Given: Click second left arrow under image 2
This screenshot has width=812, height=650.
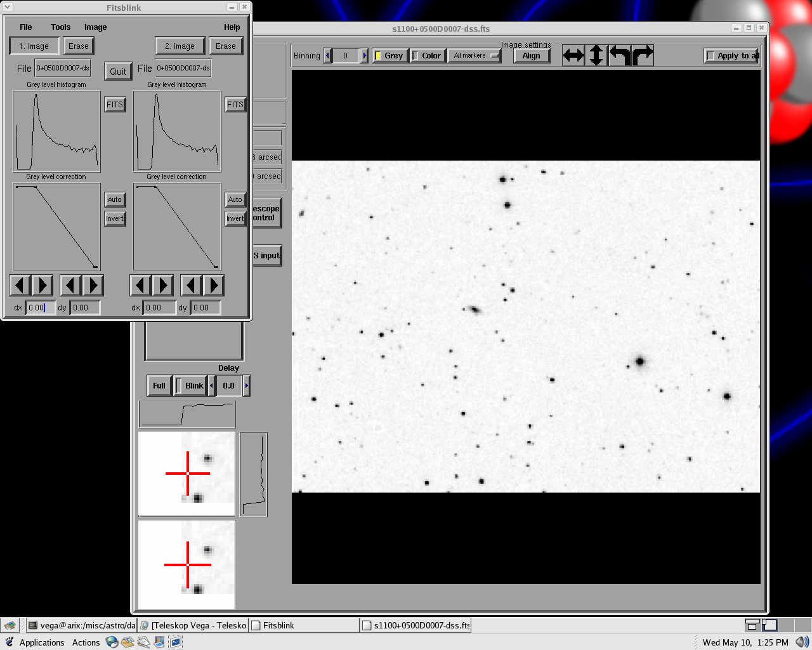Looking at the screenshot, I should coord(191,286).
